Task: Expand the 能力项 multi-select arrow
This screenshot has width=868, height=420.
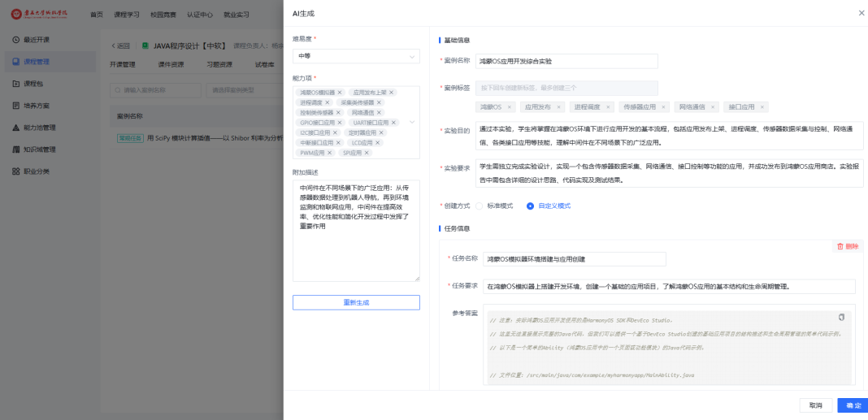Action: [x=411, y=123]
